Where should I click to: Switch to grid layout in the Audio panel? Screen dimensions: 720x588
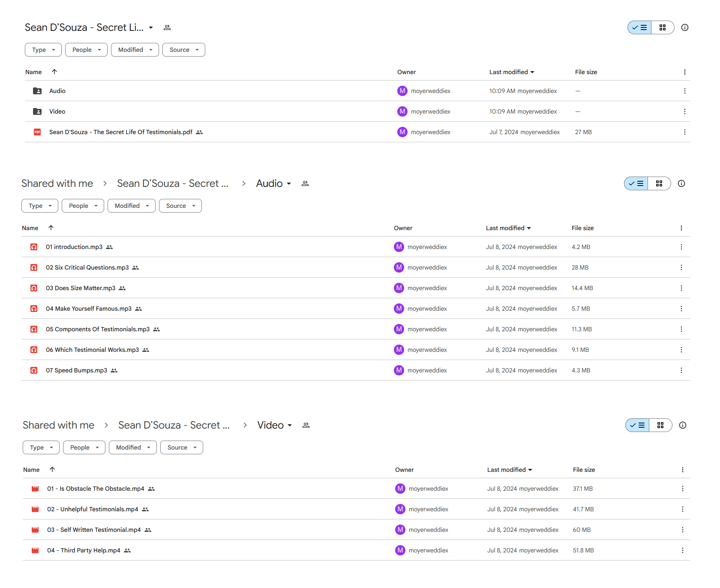(x=659, y=183)
